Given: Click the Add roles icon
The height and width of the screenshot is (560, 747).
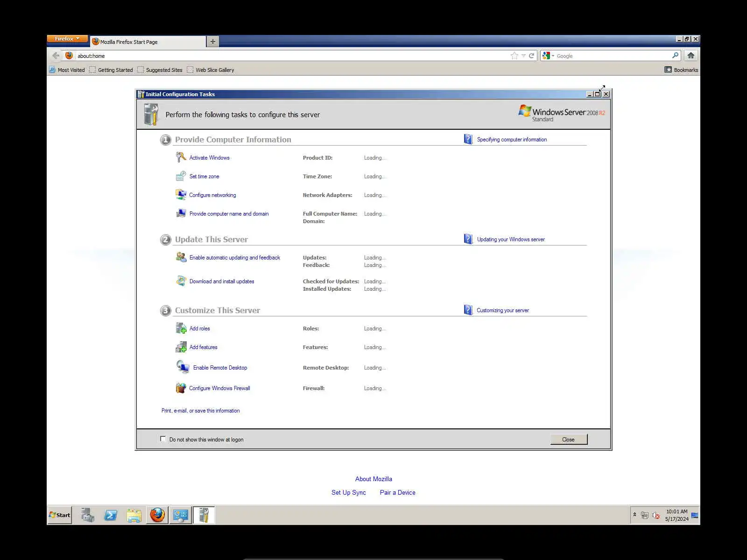Looking at the screenshot, I should (x=181, y=328).
